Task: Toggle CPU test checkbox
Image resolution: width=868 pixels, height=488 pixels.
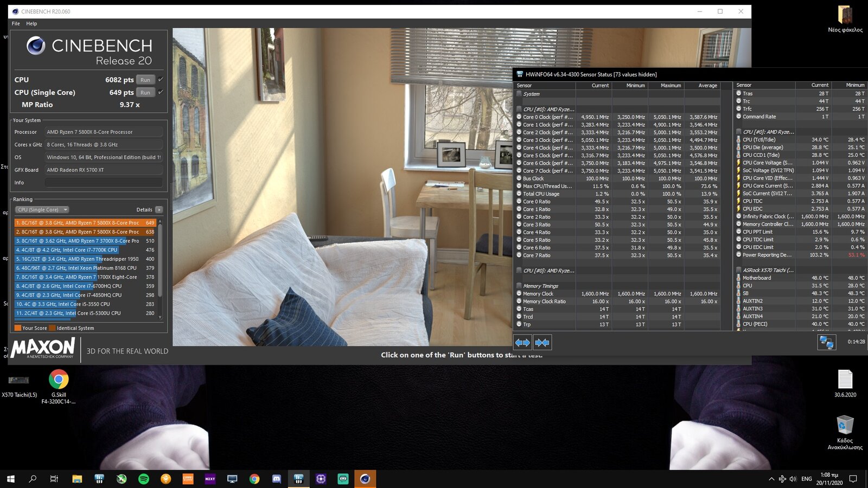Action: pos(161,79)
